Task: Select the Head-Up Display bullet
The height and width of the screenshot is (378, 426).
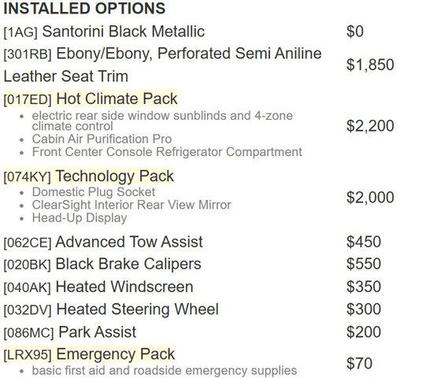Action: pyautogui.click(x=79, y=218)
